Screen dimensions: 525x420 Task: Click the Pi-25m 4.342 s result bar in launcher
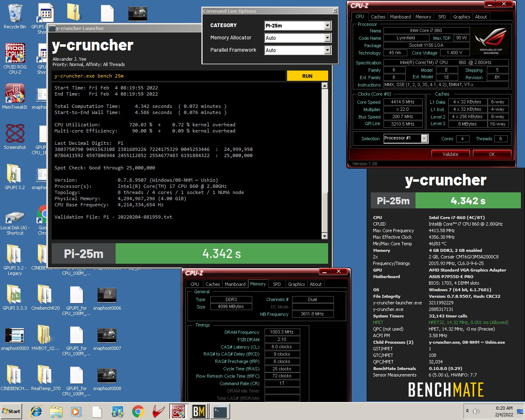pyautogui.click(x=190, y=253)
